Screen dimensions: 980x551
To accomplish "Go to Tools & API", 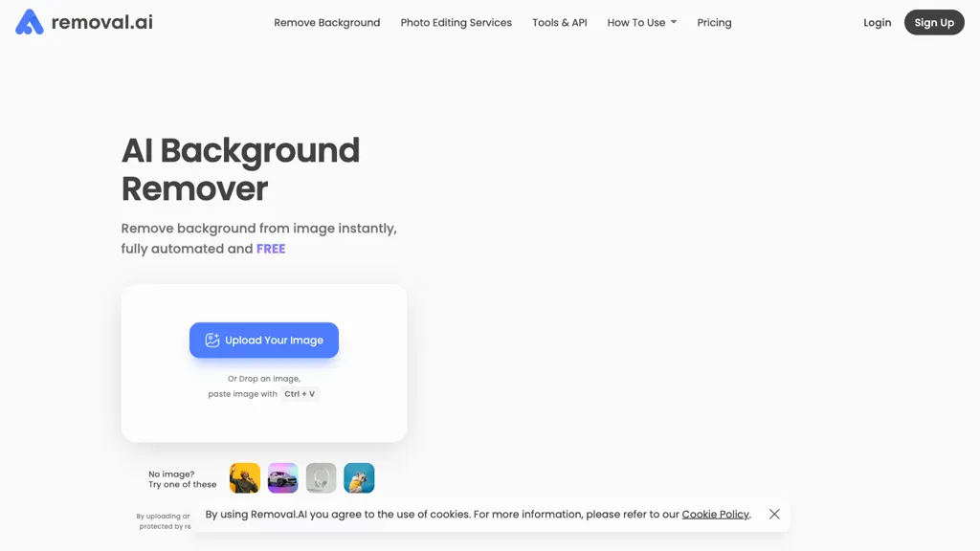I will 559,23.
